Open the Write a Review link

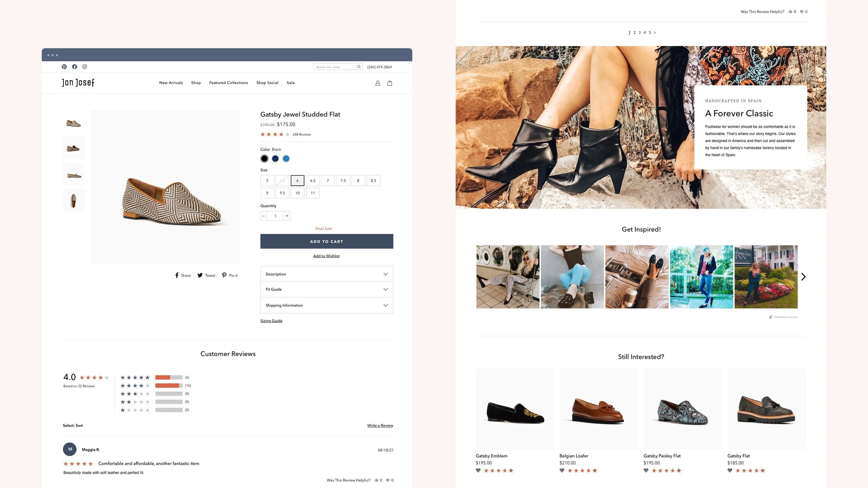pyautogui.click(x=380, y=426)
